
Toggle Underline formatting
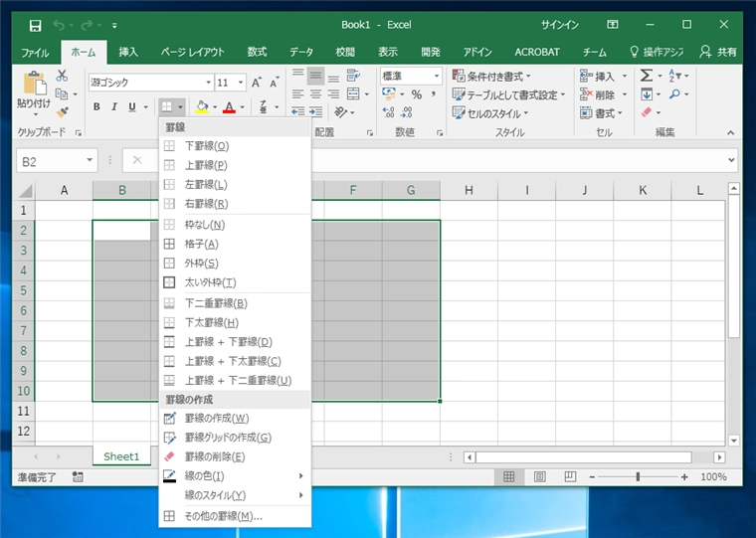point(131,107)
